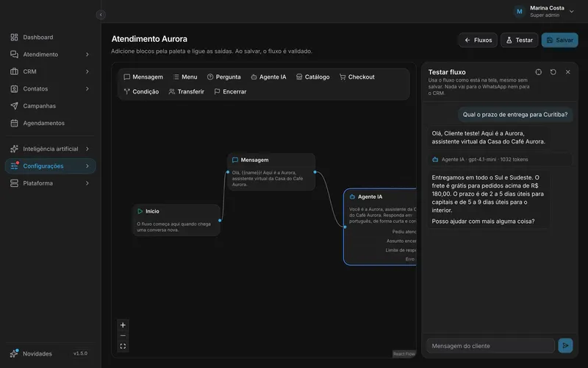
Task: Click the CRM briefcase icon
Action: (14, 71)
